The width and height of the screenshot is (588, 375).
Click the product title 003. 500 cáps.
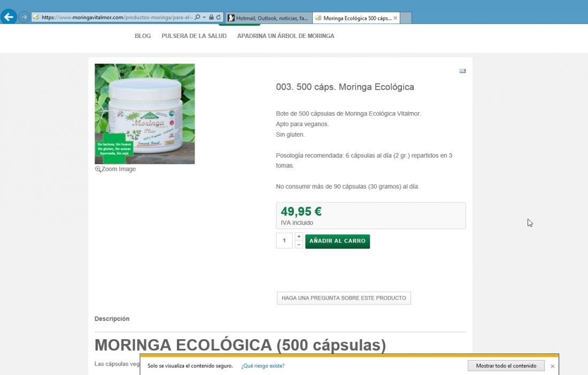(345, 87)
